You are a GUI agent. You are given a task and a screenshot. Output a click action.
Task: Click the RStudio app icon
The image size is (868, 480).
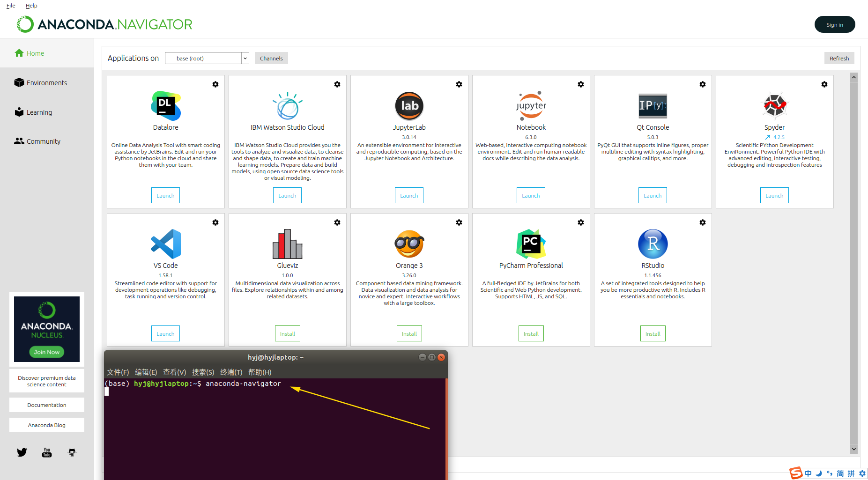pos(653,244)
